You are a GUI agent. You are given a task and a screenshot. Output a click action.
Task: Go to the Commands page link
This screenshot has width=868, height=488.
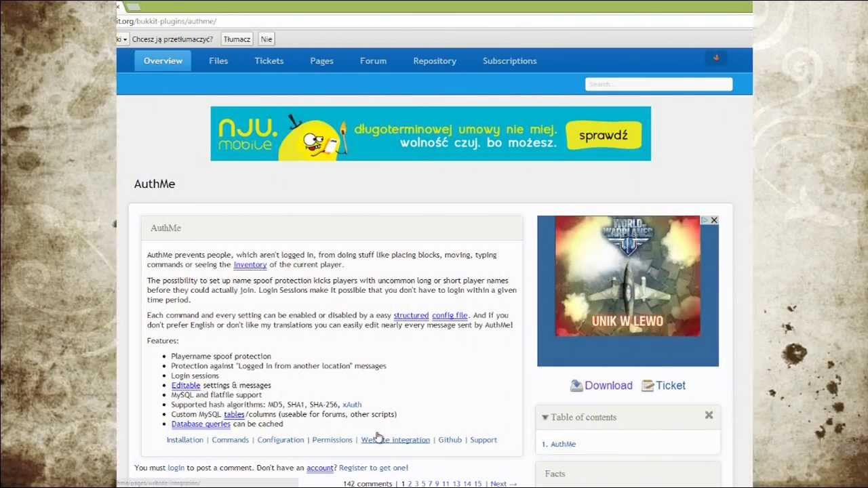[230, 440]
